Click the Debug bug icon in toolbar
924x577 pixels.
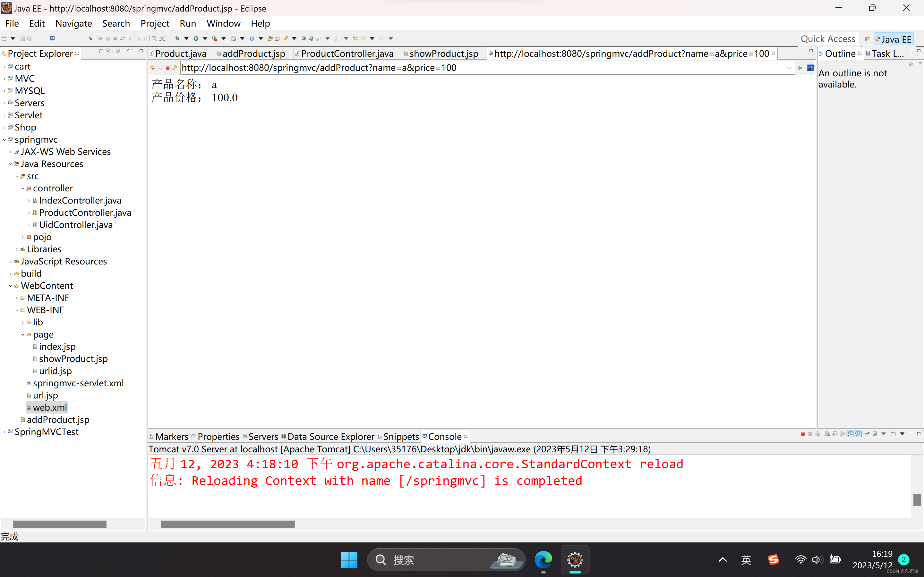tap(177, 38)
